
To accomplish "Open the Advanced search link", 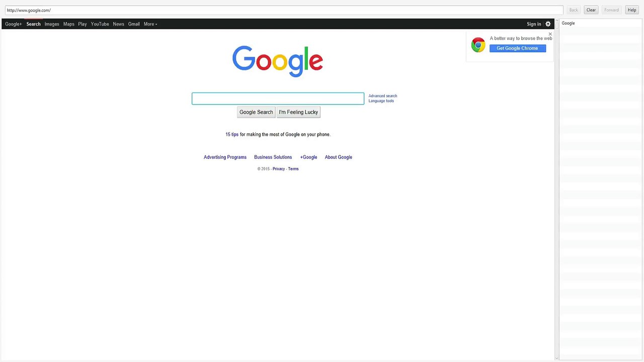I will 383,96.
